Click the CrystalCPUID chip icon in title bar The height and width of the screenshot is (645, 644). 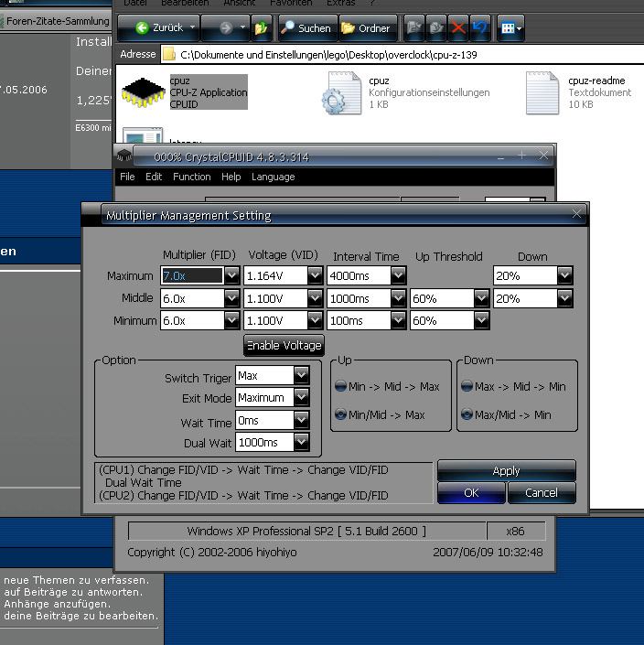pyautogui.click(x=123, y=156)
